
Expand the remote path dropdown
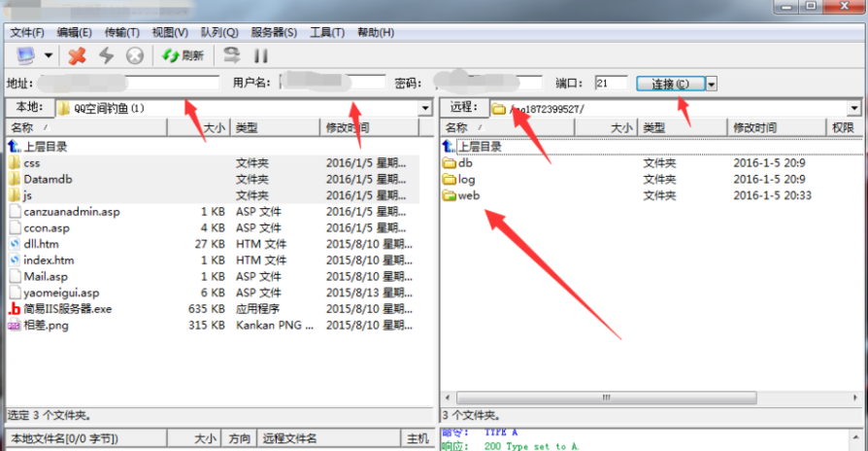854,108
